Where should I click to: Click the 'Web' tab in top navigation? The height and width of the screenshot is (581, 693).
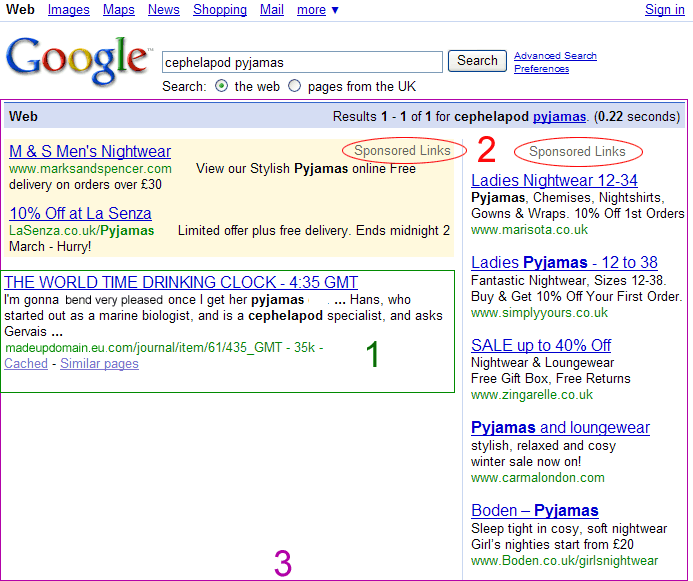pyautogui.click(x=20, y=9)
